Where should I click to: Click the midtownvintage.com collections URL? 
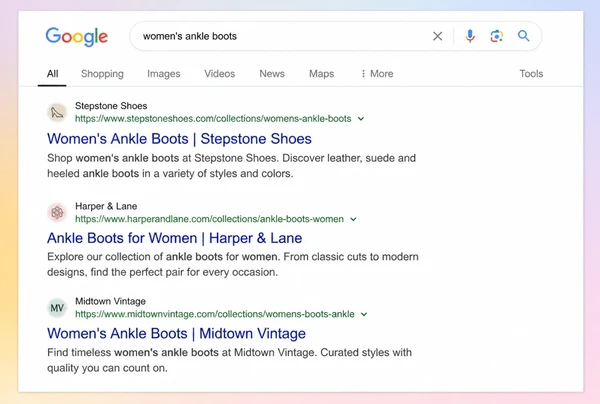(x=215, y=314)
